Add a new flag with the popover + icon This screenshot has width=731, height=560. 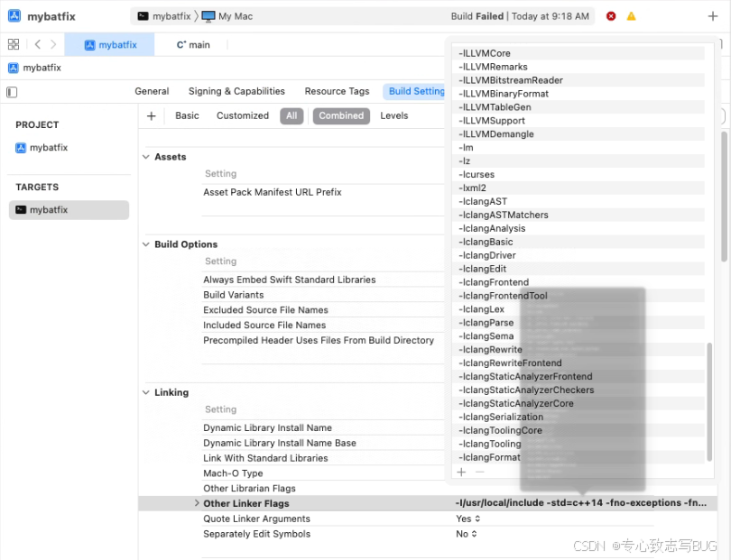point(461,471)
